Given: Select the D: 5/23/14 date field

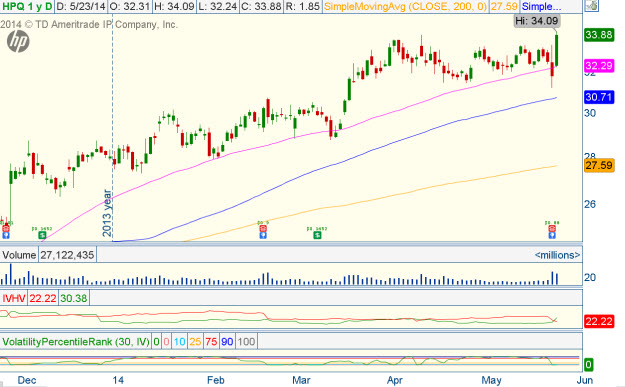Looking at the screenshot, I should click(x=81, y=6).
